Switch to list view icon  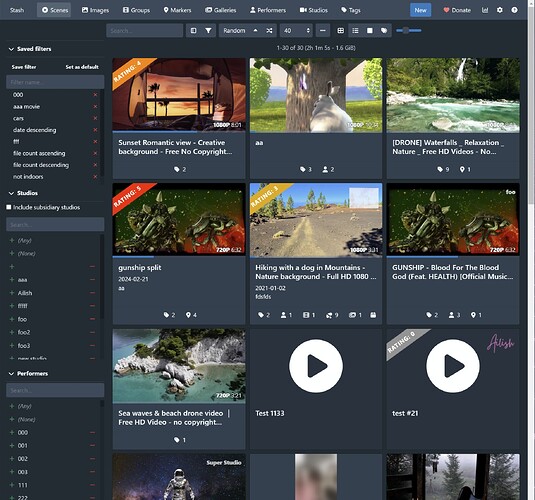point(355,31)
